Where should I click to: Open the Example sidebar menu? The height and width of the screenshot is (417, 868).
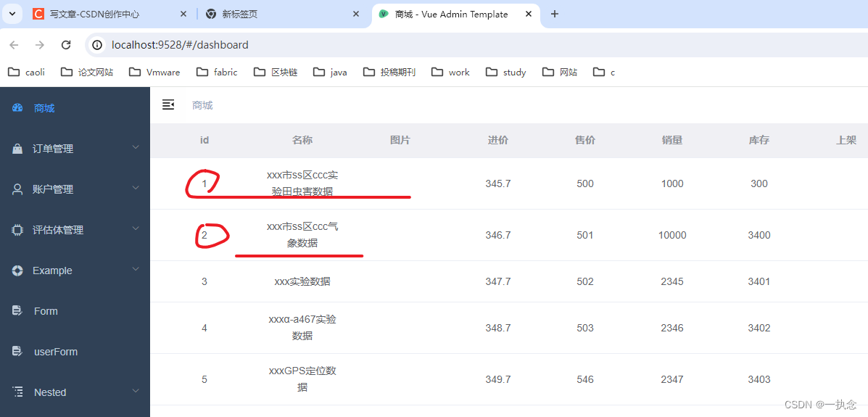pyautogui.click(x=75, y=271)
